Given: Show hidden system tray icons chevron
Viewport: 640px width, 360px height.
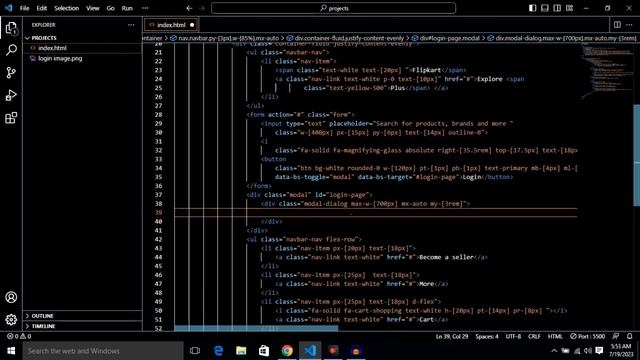Looking at the screenshot, I should click(x=554, y=351).
